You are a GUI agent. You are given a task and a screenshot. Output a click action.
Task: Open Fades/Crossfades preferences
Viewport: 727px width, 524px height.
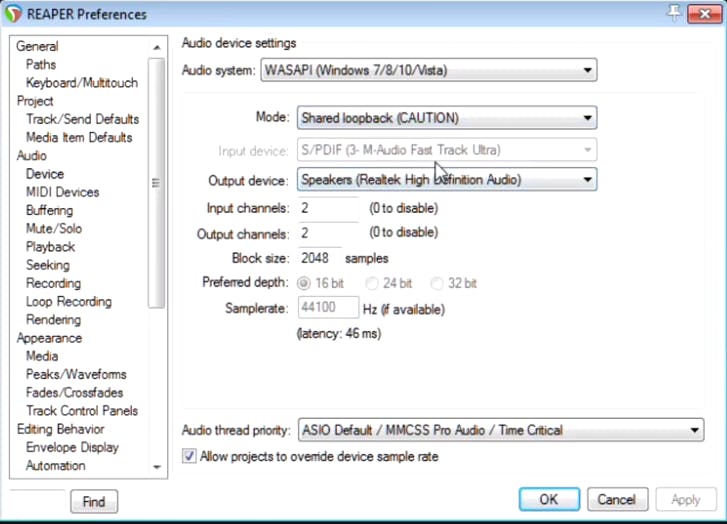coord(74,393)
